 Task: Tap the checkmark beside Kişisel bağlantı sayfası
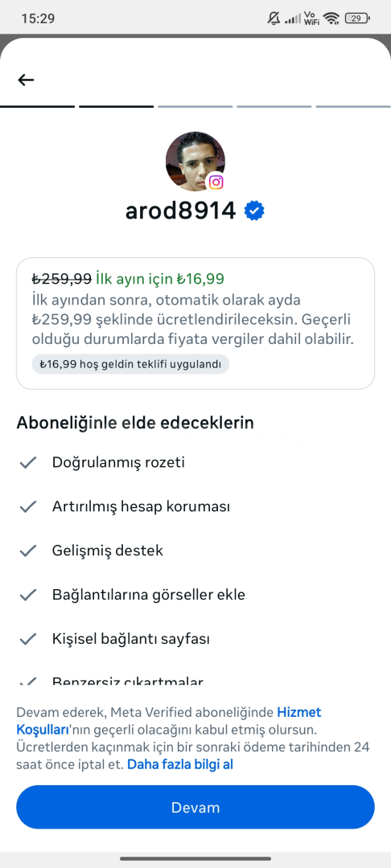(x=27, y=640)
